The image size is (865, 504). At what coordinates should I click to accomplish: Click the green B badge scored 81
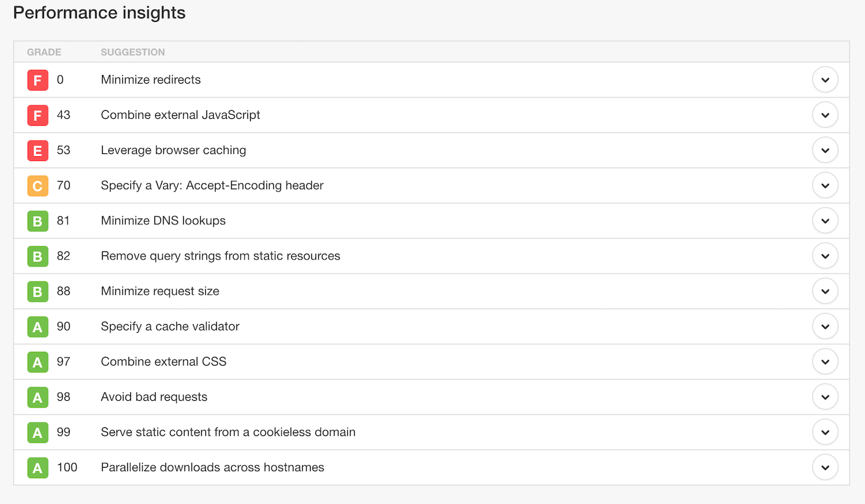coord(37,221)
